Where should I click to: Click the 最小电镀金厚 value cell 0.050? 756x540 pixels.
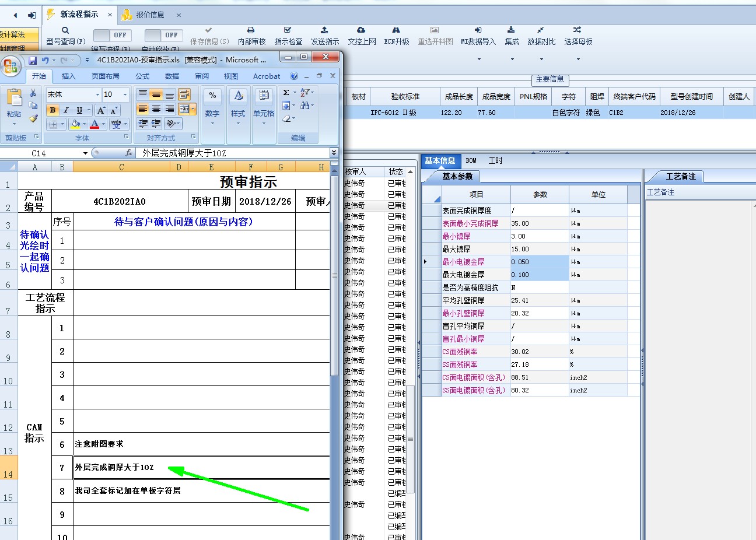coord(540,262)
